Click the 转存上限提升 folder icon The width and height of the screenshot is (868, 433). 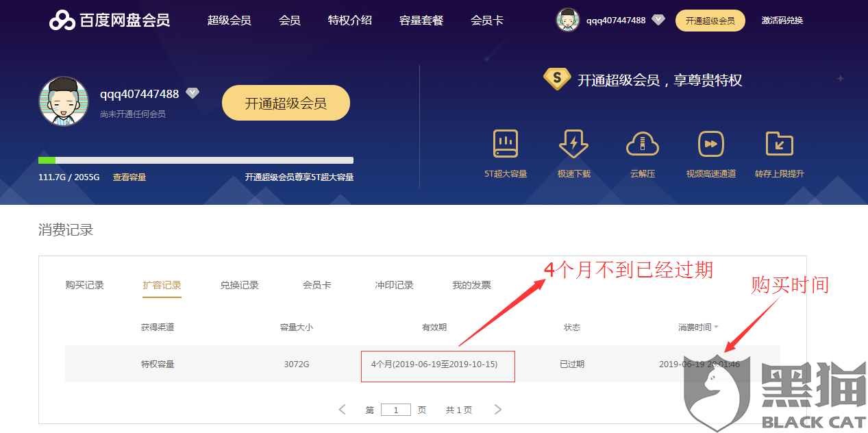pyautogui.click(x=780, y=144)
